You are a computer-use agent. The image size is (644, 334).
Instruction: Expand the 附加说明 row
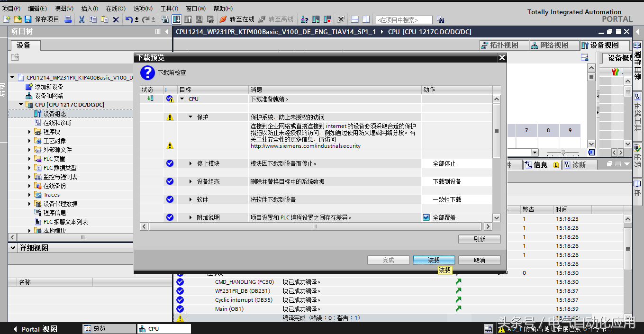click(x=190, y=217)
